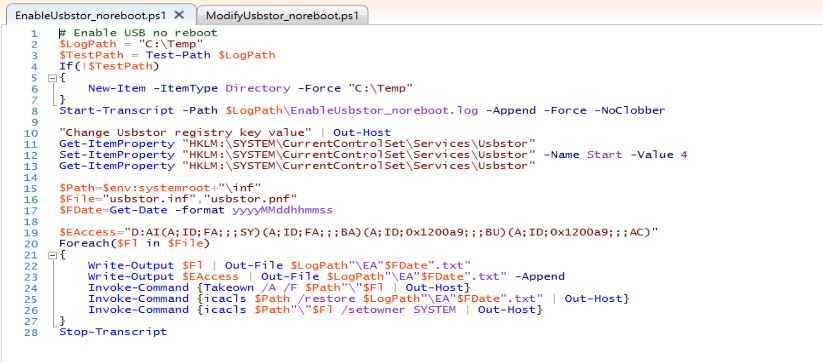Click the "C:\Temp" string on line 2
Image resolution: width=823 pixels, height=363 pixels.
[x=171, y=44]
